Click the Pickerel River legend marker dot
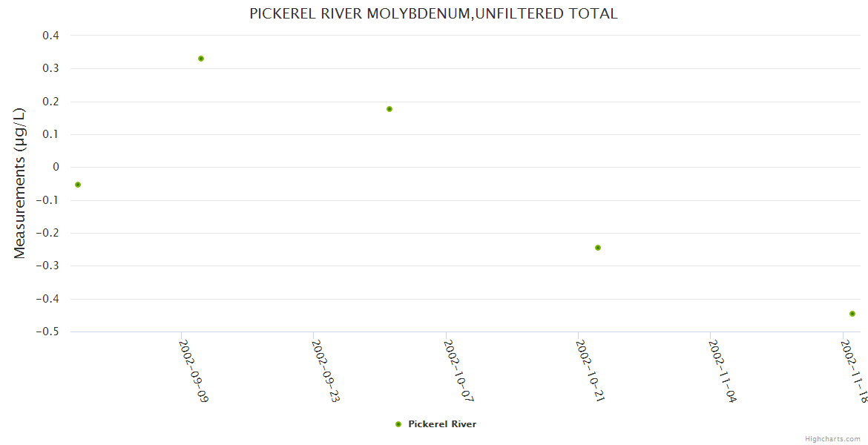The image size is (868, 445). [x=398, y=424]
